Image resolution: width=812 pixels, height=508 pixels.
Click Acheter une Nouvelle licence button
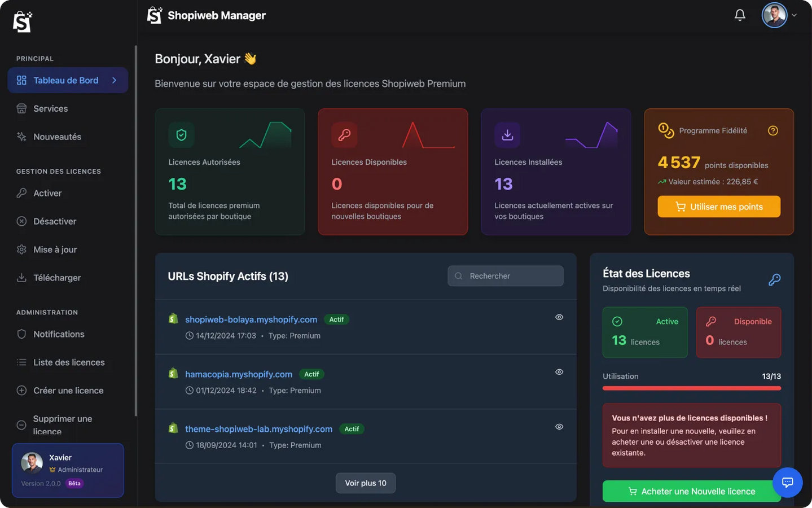pyautogui.click(x=691, y=492)
